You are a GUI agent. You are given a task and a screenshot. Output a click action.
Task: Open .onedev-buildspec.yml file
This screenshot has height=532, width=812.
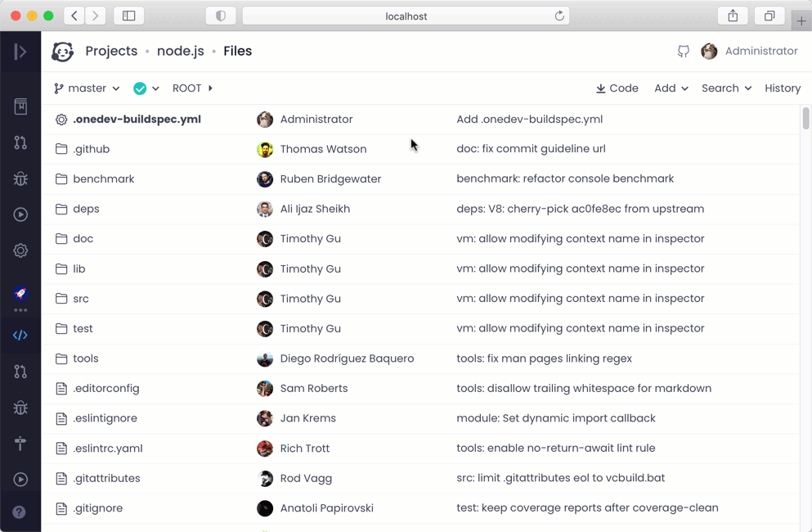(x=137, y=119)
